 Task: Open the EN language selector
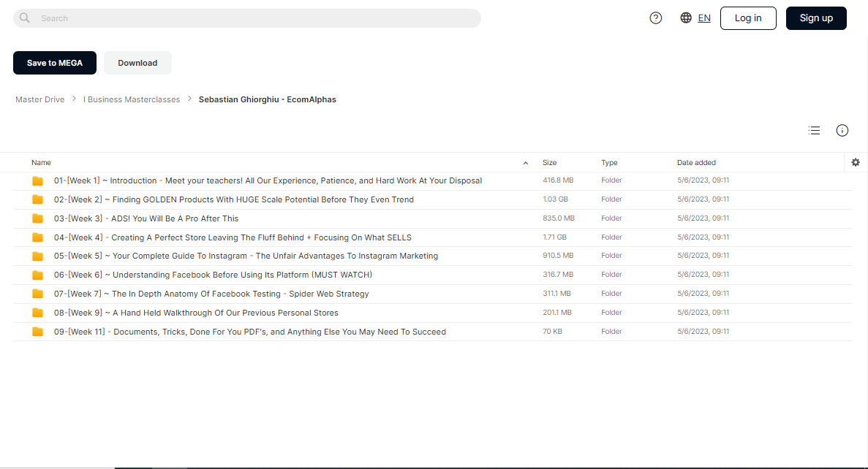(x=704, y=18)
